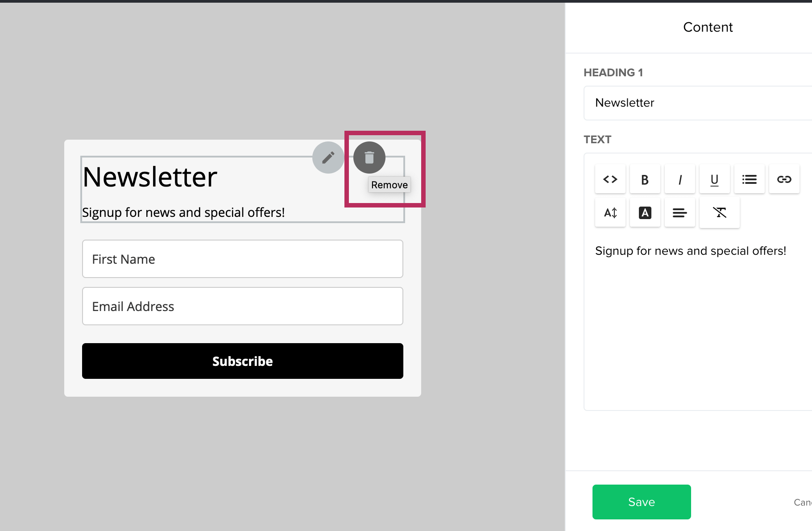Insert a bullet list
Image resolution: width=812 pixels, height=531 pixels.
[749, 179]
